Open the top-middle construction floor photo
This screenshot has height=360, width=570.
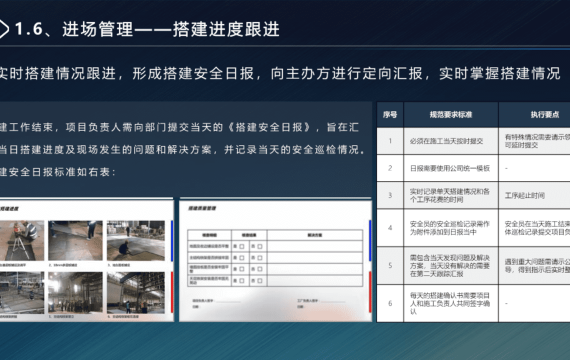75,240
